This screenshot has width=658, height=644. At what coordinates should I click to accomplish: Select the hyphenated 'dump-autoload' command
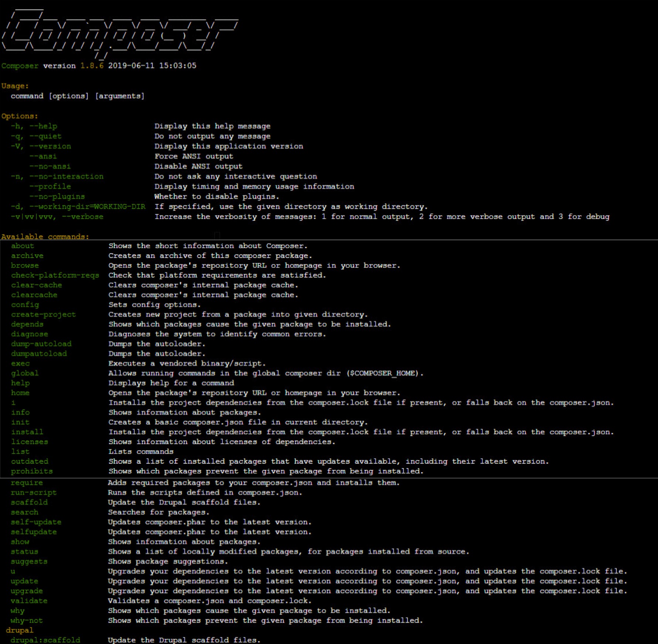click(41, 344)
